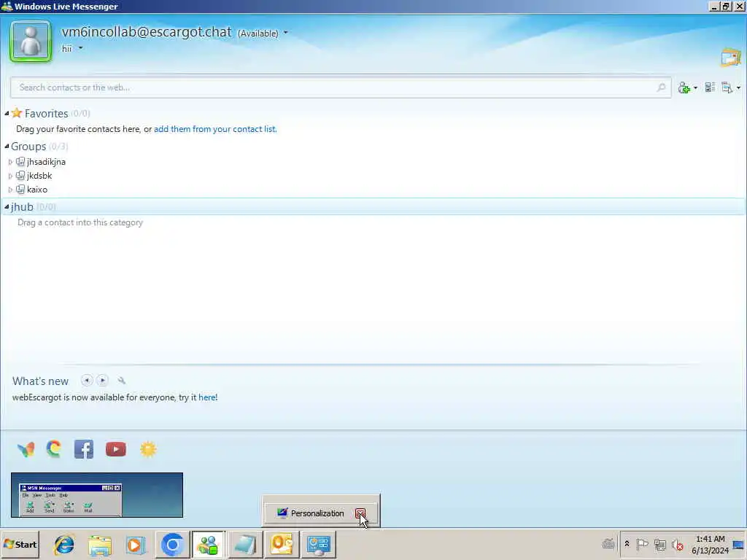Expand the jkdsbk group
The image size is (747, 560).
pyautogui.click(x=10, y=176)
